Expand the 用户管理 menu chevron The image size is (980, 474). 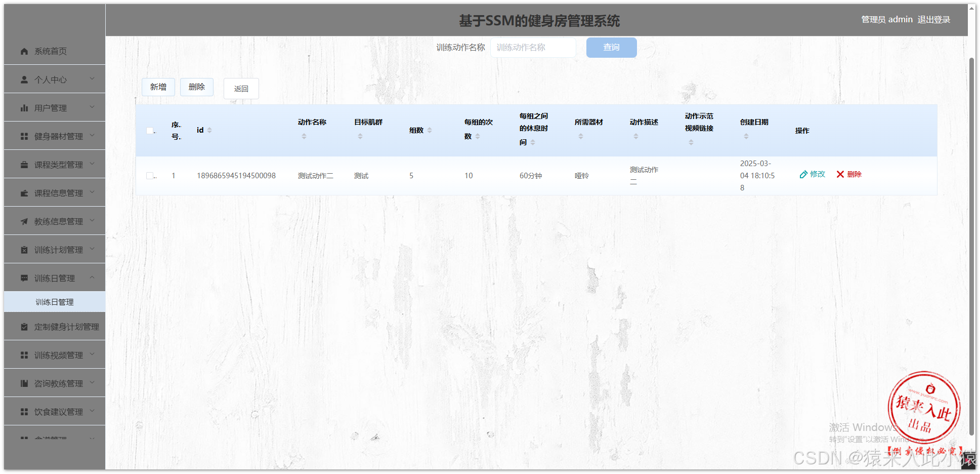point(92,107)
